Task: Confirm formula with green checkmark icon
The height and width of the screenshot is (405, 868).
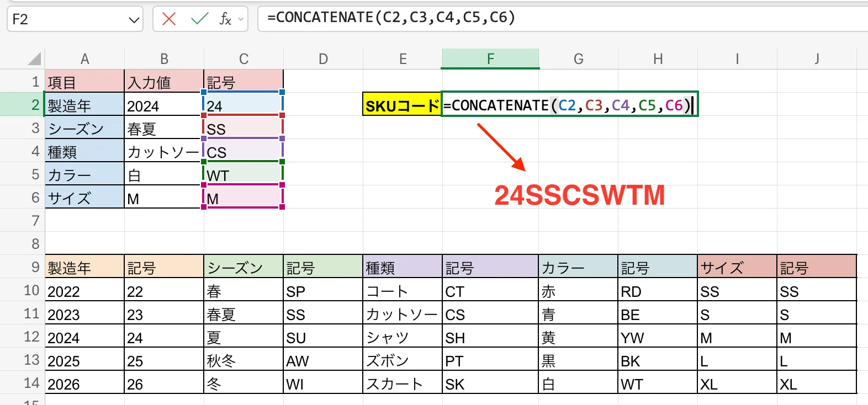Action: tap(199, 19)
